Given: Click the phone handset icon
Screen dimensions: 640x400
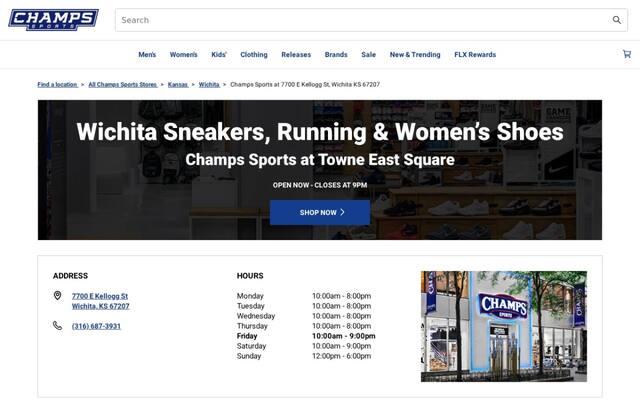Looking at the screenshot, I should pos(58,325).
